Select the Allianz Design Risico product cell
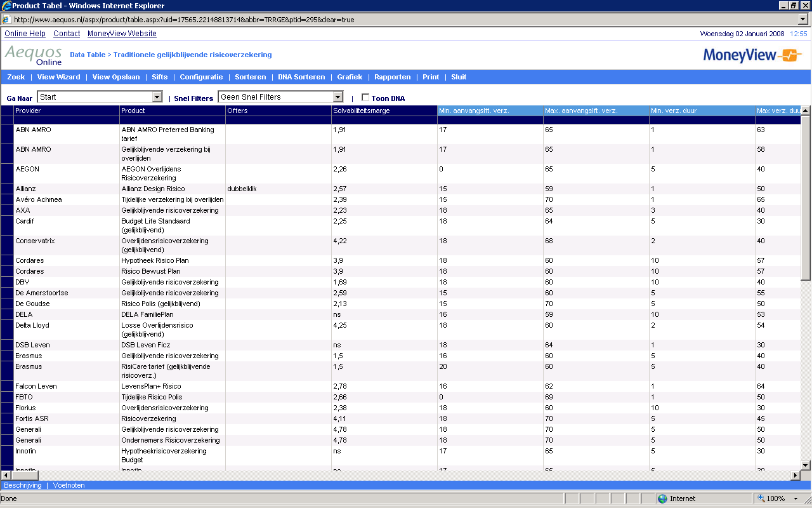Viewport: 812px width, 508px height. (172, 189)
